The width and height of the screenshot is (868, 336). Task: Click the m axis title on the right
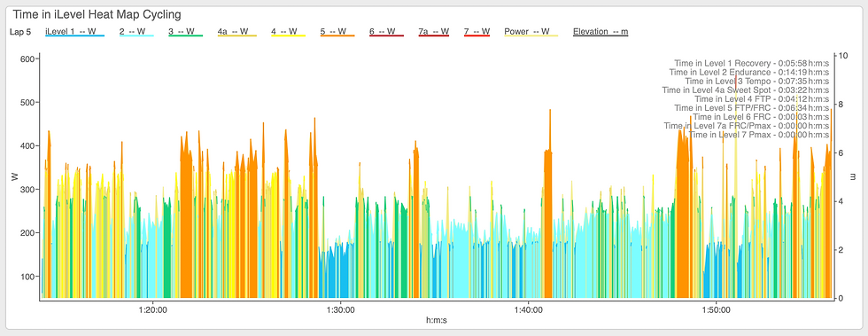click(x=853, y=177)
